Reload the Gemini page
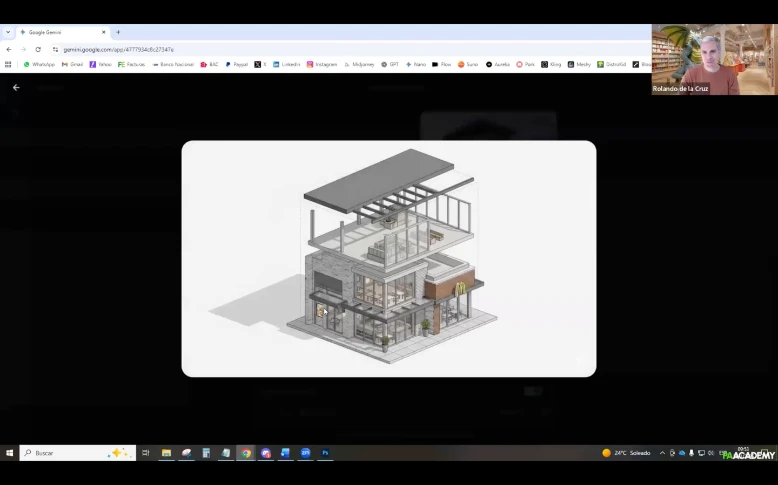This screenshot has width=778, height=485. pos(38,49)
